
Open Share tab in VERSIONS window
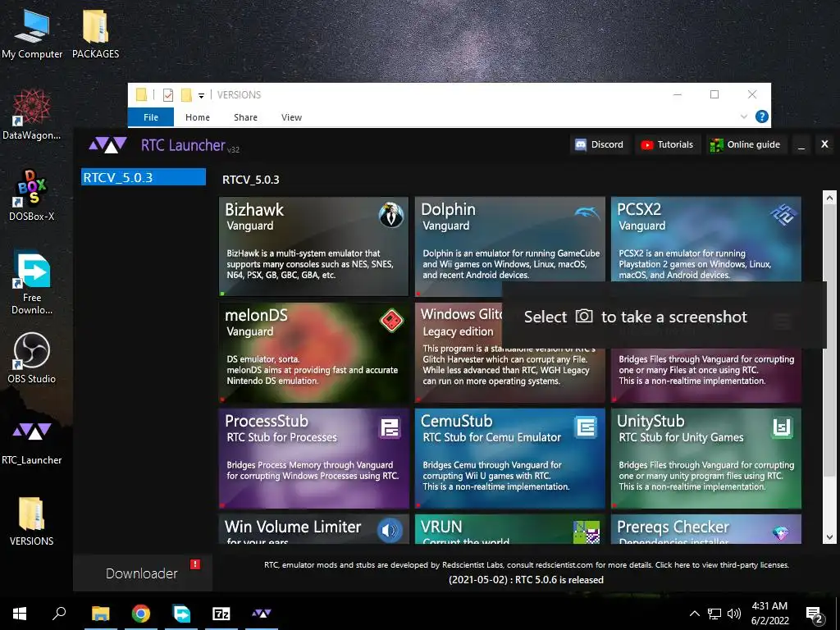point(245,116)
